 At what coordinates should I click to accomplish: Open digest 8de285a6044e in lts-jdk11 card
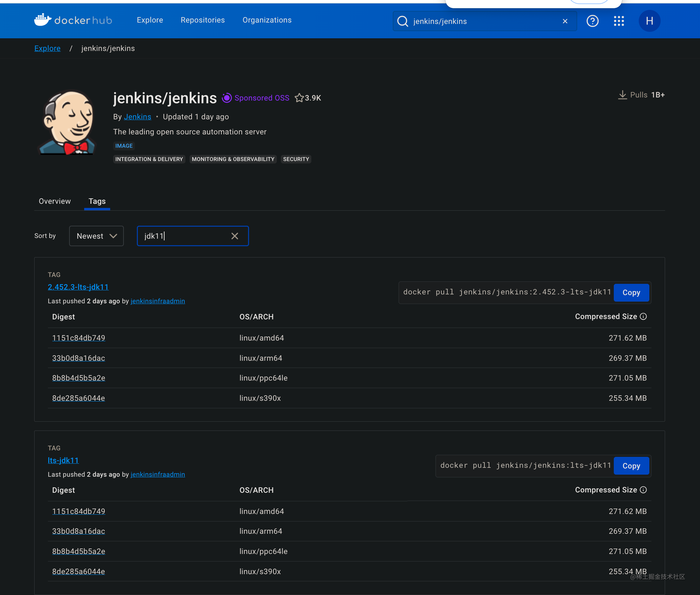tap(79, 571)
